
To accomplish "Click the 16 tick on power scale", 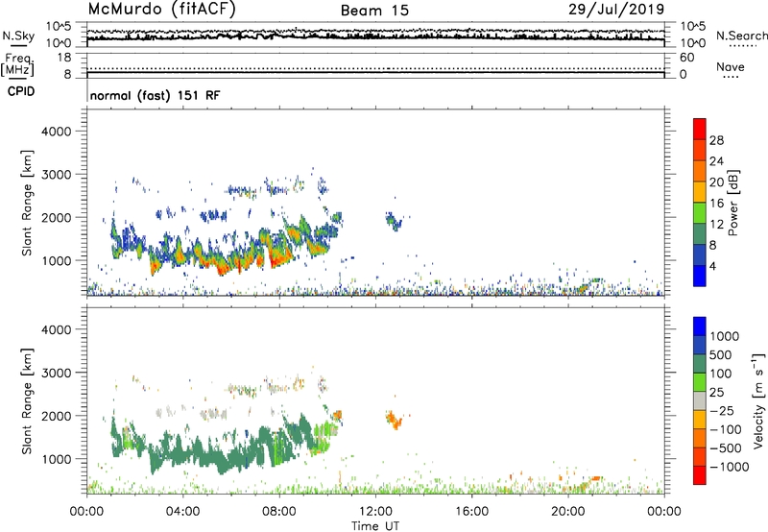I will click(x=716, y=204).
